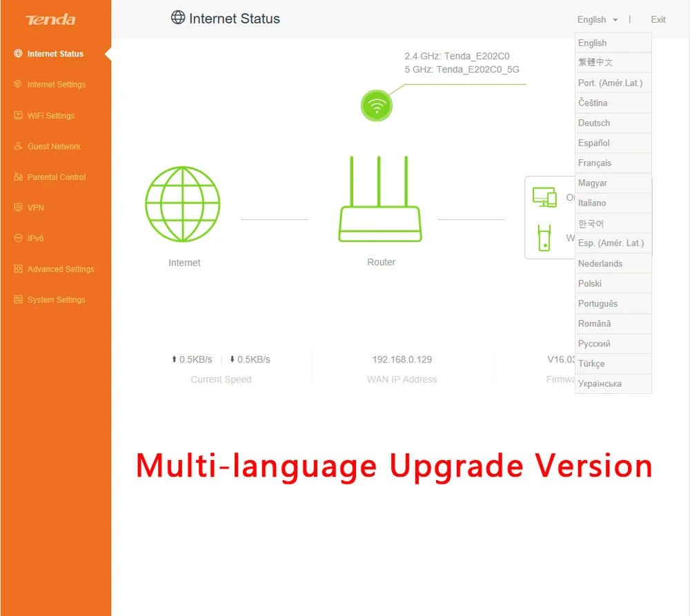
Task: Click the IPv6 sidebar icon
Action: click(18, 238)
